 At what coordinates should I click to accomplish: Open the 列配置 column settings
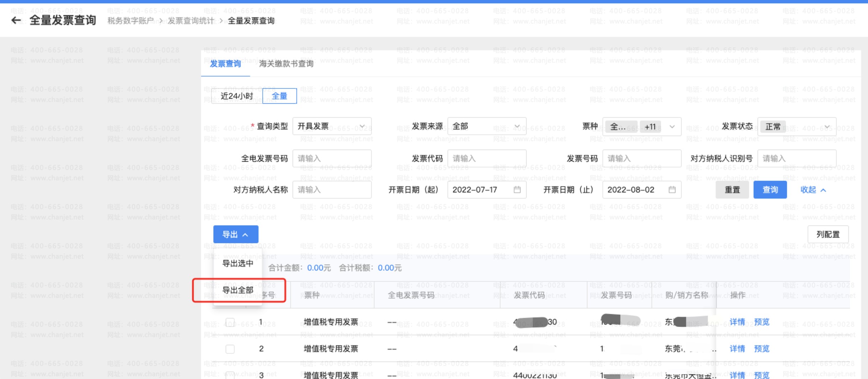click(x=828, y=234)
